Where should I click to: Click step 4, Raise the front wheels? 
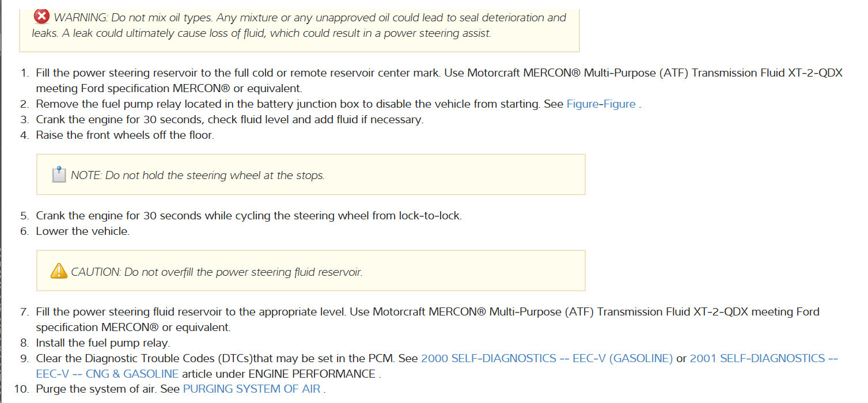[x=124, y=135]
